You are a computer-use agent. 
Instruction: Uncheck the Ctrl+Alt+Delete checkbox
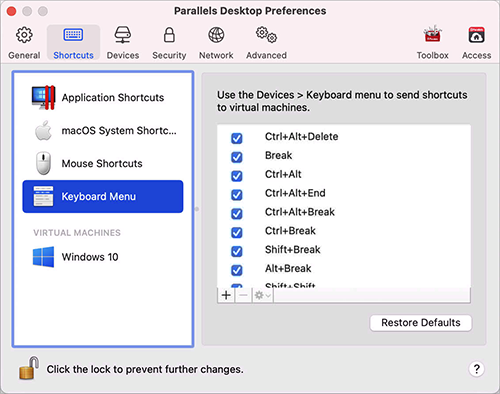coord(237,138)
